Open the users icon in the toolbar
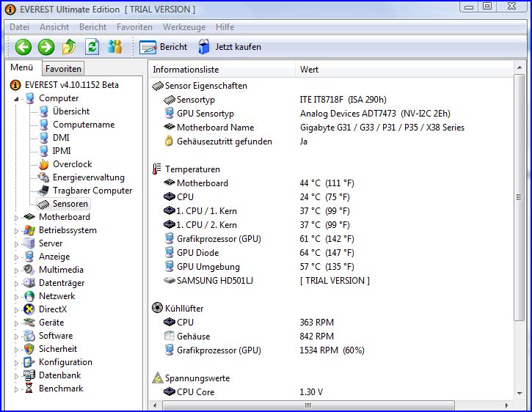The image size is (532, 412). pos(114,47)
